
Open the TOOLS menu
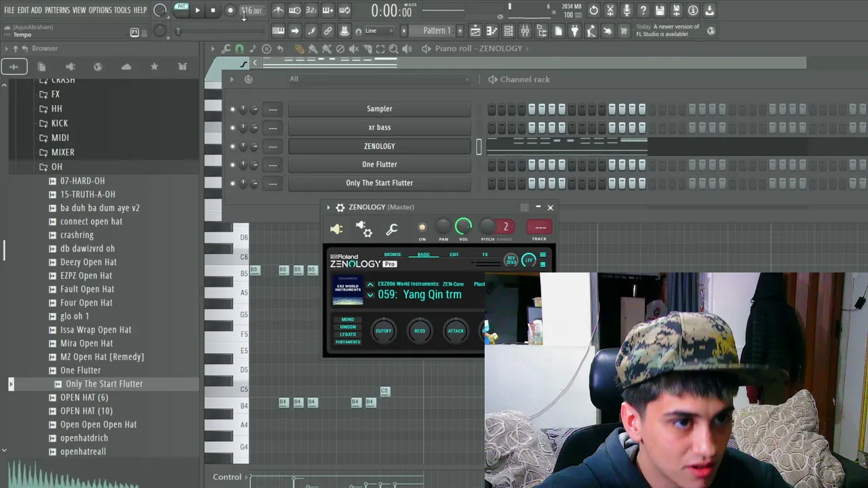tap(122, 10)
